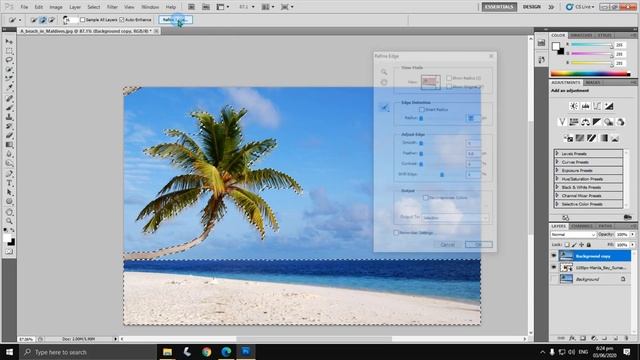The height and width of the screenshot is (360, 640).
Task: Click the R slider in Color panel
Action: tap(592, 45)
